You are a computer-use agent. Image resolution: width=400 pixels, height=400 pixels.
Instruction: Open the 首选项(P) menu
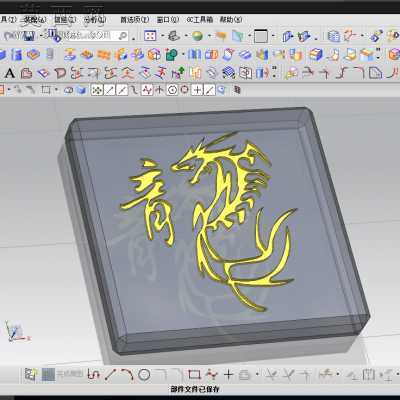pyautogui.click(x=135, y=20)
